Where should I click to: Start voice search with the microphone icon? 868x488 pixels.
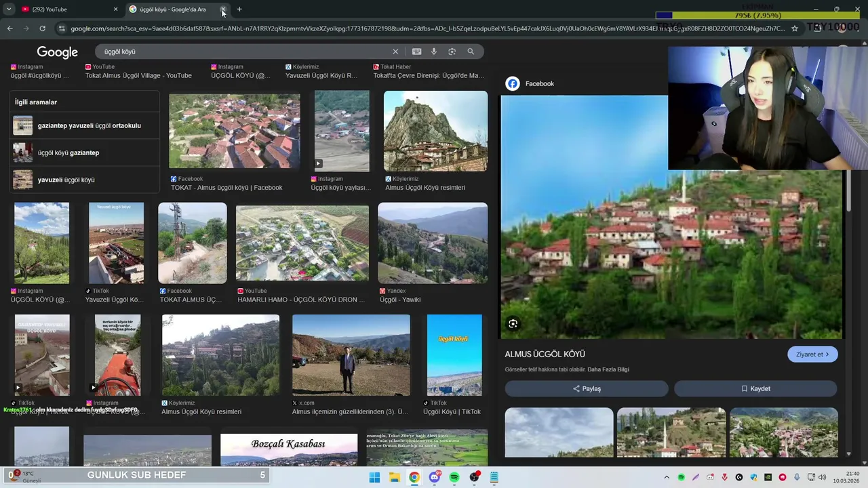[x=434, y=52]
